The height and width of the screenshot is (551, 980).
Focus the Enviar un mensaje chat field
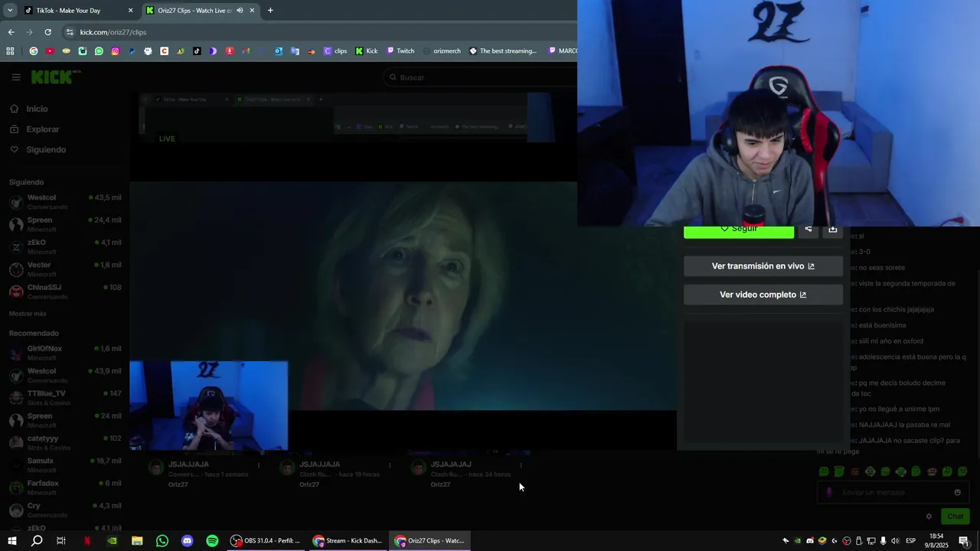tap(892, 493)
